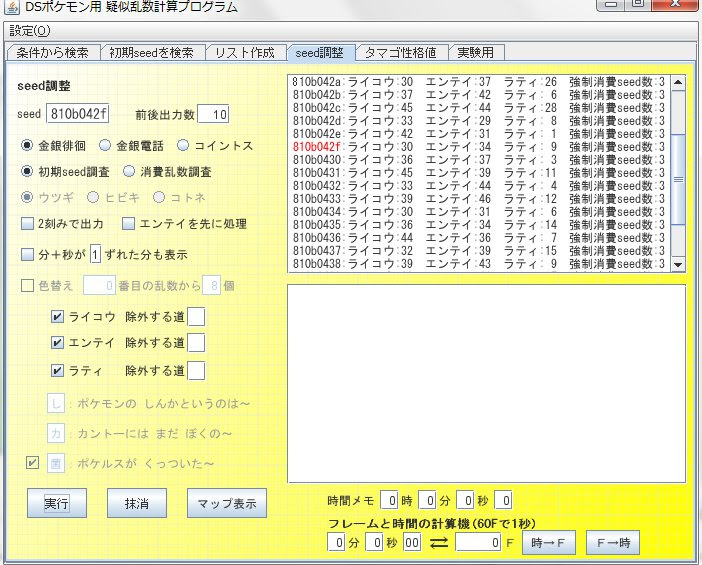
Task: Select the 810b0438 result row
Action: [479, 264]
